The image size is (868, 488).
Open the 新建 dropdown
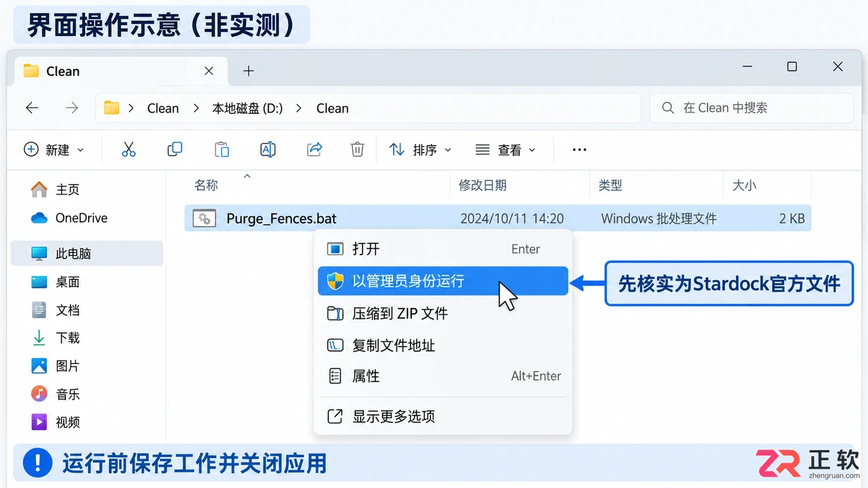pyautogui.click(x=54, y=149)
